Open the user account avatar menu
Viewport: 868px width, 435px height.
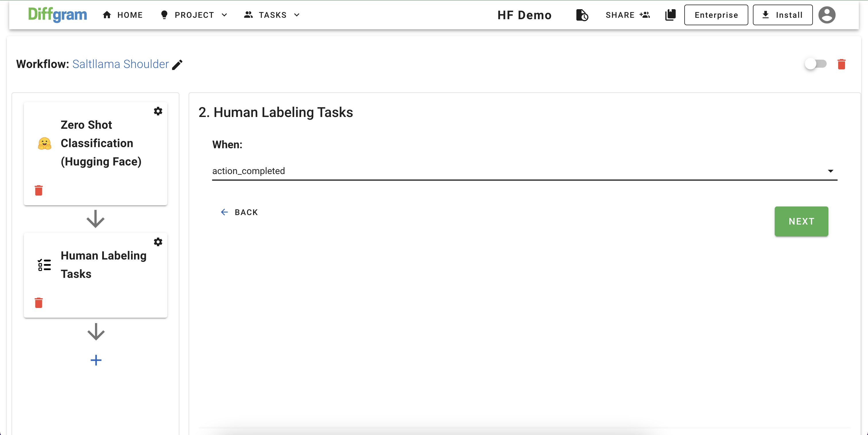(827, 15)
